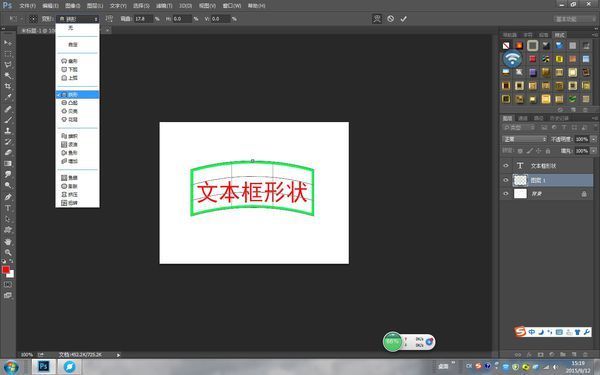Open the 文件(F) menu
The image size is (600, 375).
point(27,6)
